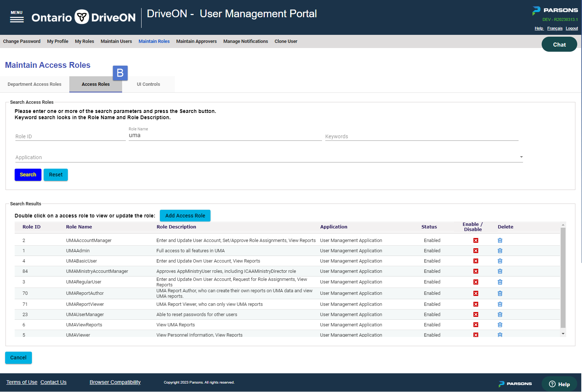
Task: Focus the Keywords input field
Action: pos(422,136)
